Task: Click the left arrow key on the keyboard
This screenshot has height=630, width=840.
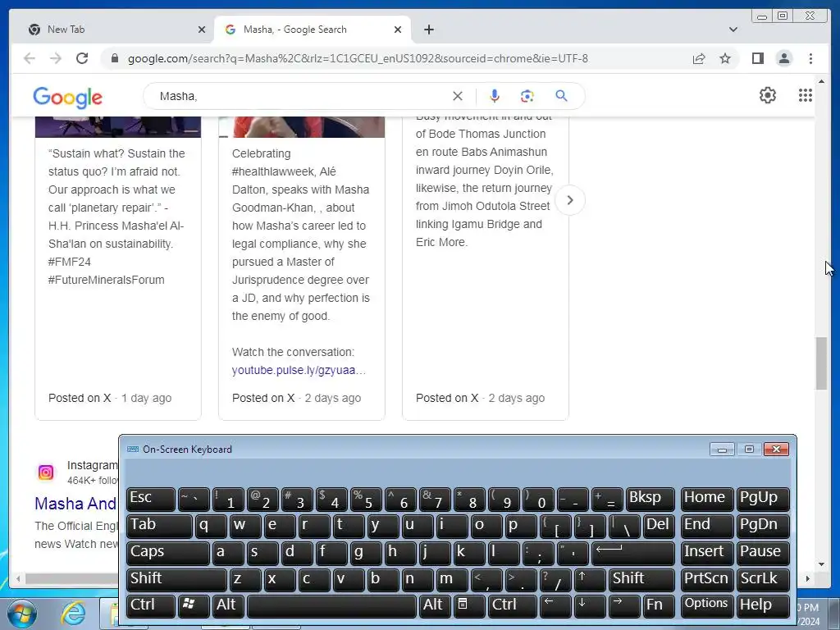Action: click(555, 605)
